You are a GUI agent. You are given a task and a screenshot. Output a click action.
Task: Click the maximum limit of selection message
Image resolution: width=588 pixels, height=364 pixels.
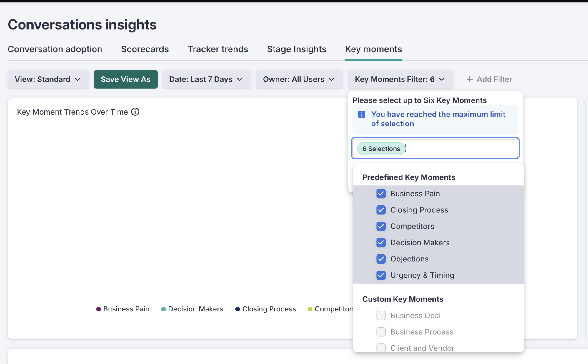click(x=438, y=119)
